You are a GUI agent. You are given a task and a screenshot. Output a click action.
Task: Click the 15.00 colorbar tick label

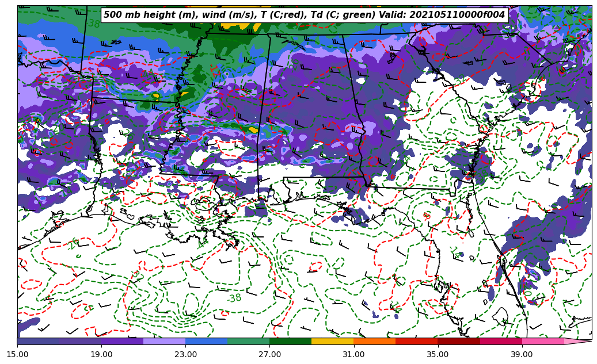pos(17,354)
